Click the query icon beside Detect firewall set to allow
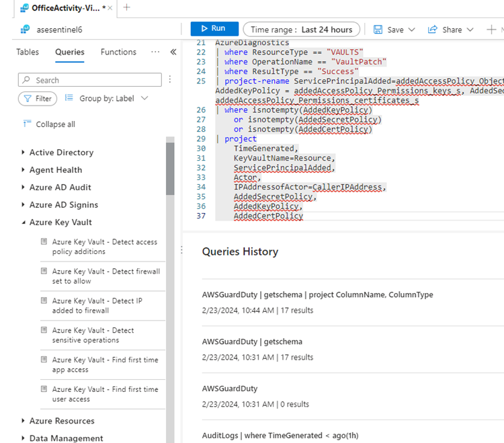This screenshot has width=504, height=443. (44, 271)
